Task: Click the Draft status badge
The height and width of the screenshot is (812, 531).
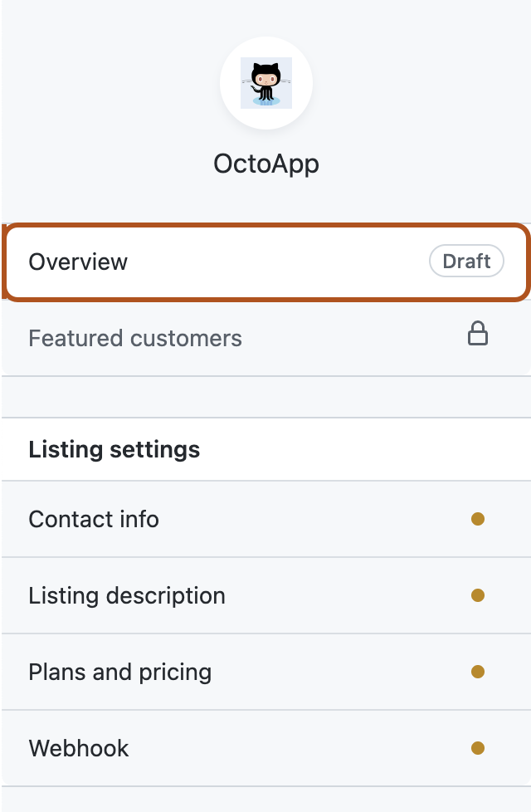Action: tap(466, 262)
